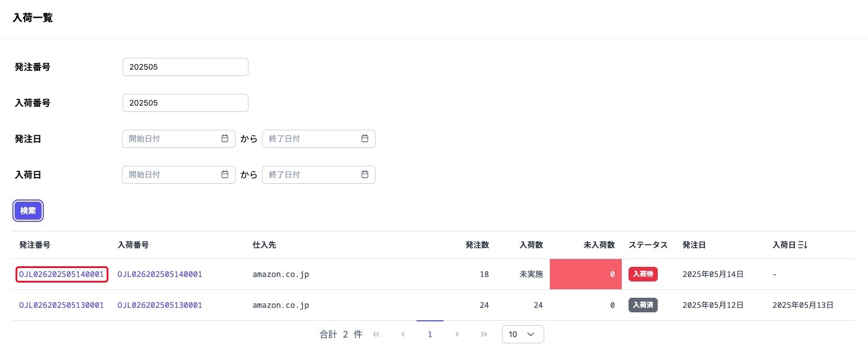Open order number link OJL026202505140001
The width and height of the screenshot is (868, 359).
[61, 274]
